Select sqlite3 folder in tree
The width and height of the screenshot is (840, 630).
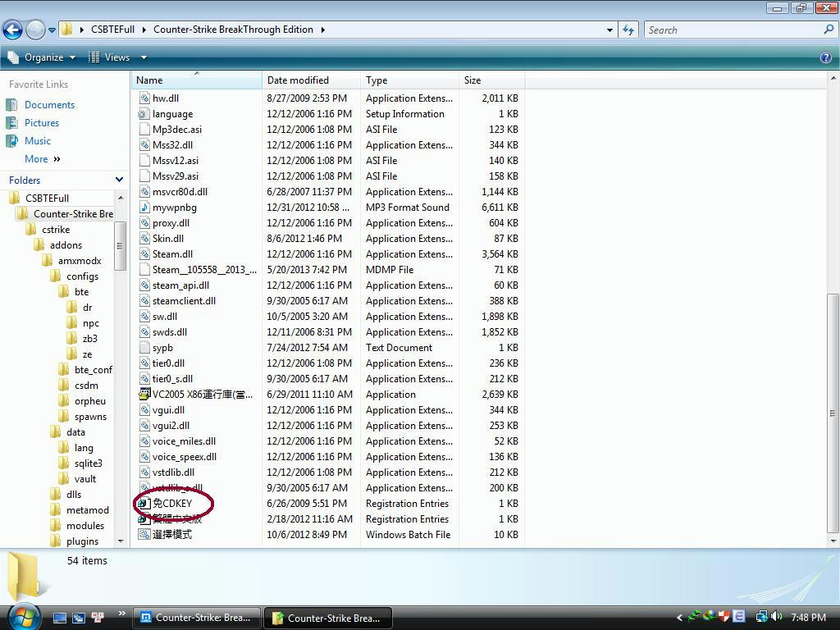(88, 463)
